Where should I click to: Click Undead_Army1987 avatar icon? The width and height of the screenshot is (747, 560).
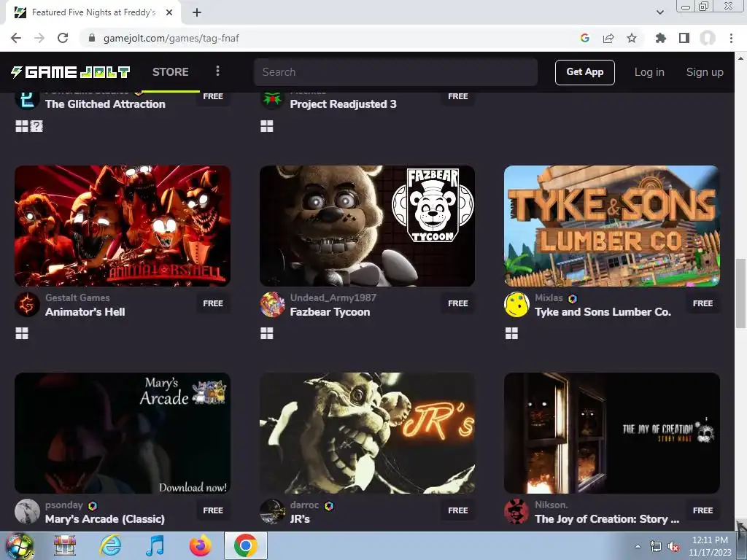[x=272, y=305]
